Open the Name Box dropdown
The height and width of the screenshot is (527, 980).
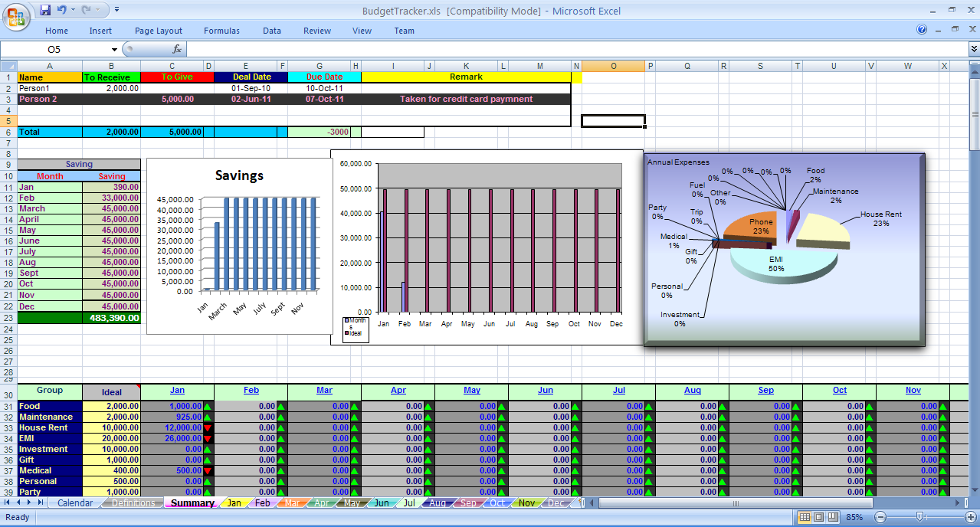(x=114, y=49)
